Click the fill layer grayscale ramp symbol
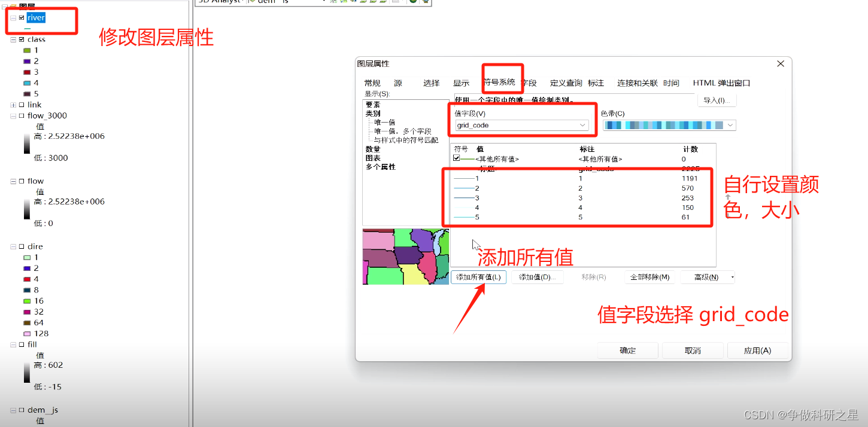This screenshot has height=427, width=868. (x=27, y=374)
